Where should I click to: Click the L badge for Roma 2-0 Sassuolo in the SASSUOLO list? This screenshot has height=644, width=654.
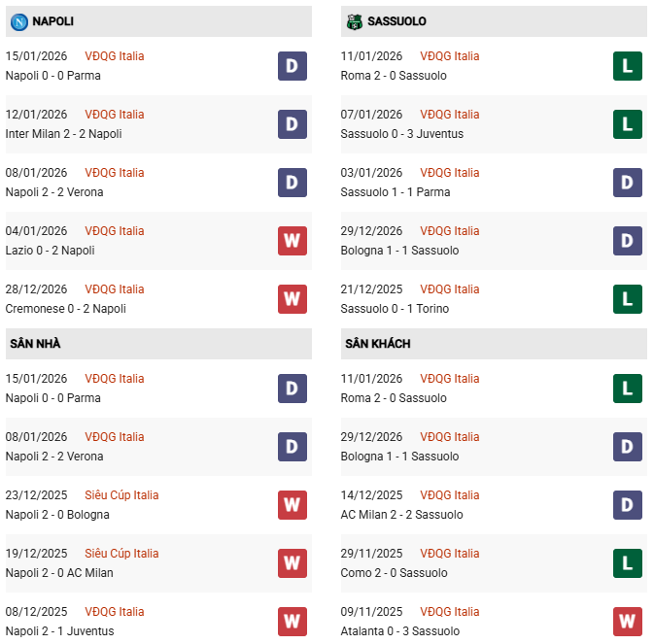tap(628, 66)
